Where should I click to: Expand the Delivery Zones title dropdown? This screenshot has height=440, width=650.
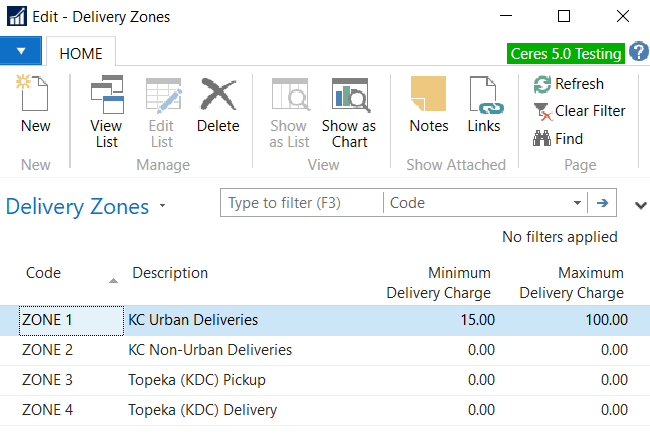click(163, 207)
